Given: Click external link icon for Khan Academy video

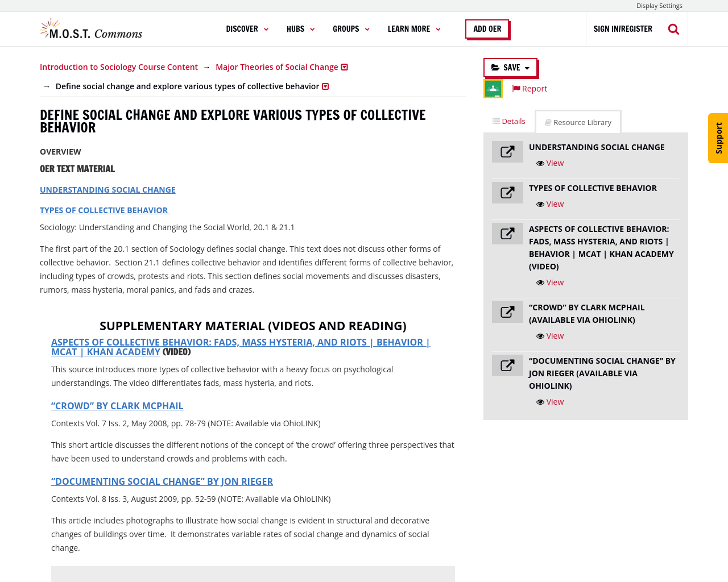Looking at the screenshot, I should [507, 234].
